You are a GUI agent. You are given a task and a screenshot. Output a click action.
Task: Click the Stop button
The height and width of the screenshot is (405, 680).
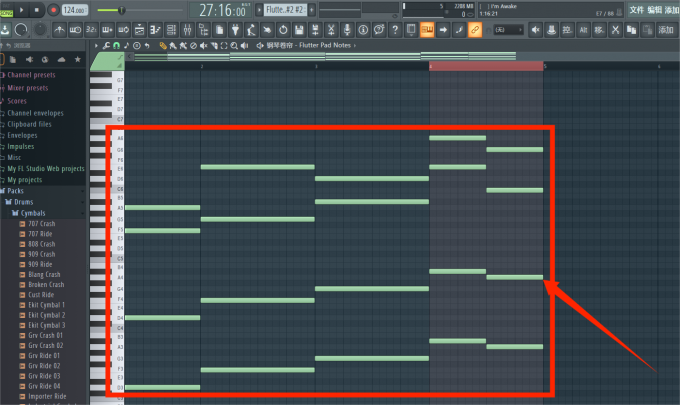(37, 10)
